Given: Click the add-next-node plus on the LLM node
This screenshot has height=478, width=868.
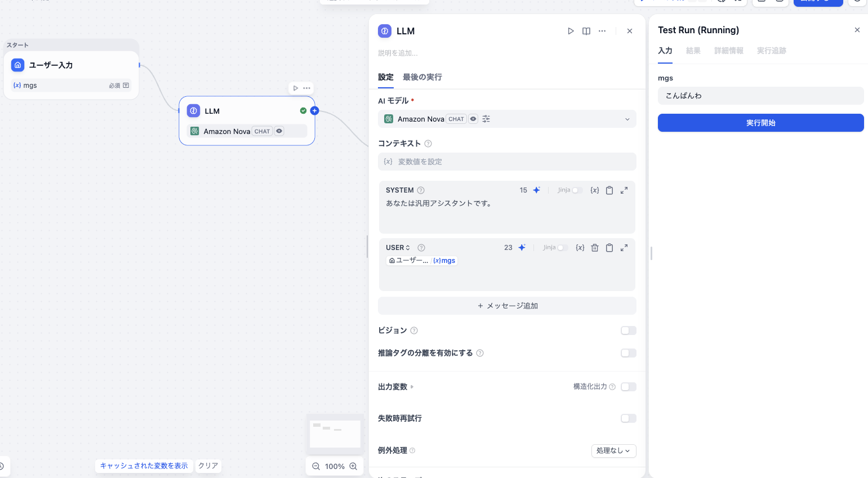Looking at the screenshot, I should [314, 111].
